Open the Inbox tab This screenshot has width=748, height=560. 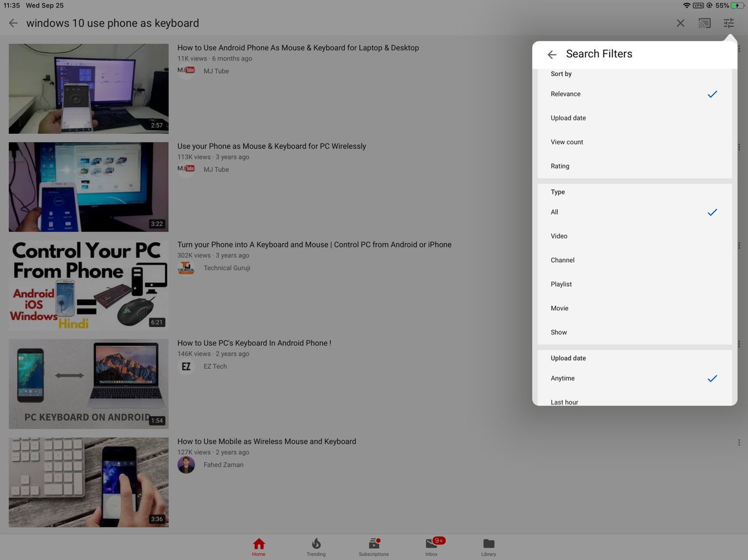pos(432,547)
